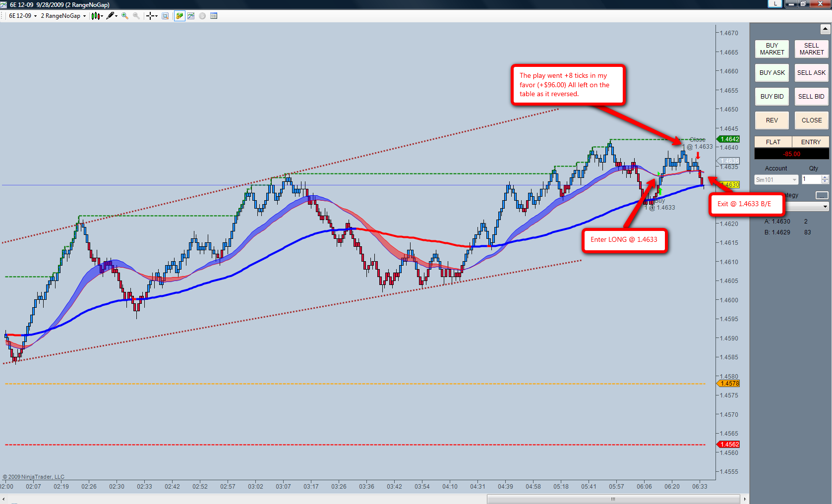Click the SELL ASK button

[811, 73]
